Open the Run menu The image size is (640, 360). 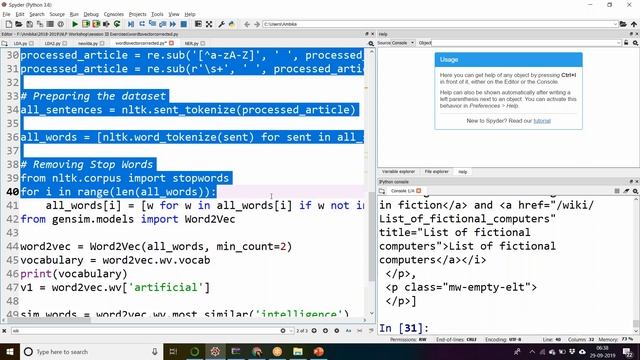point(74,14)
